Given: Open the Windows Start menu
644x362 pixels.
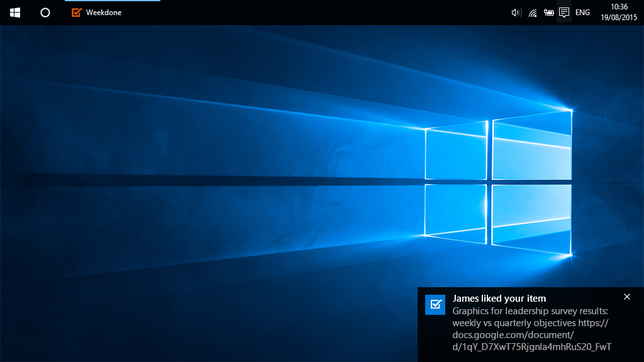Looking at the screenshot, I should tap(15, 13).
